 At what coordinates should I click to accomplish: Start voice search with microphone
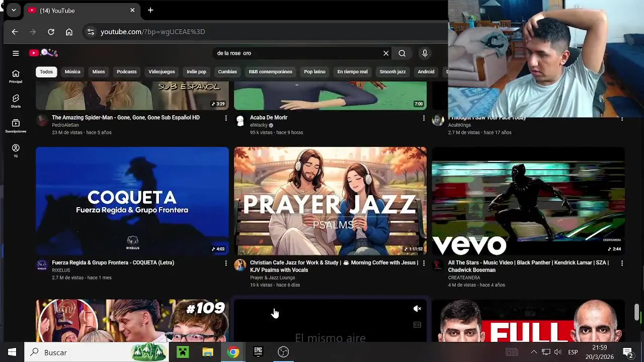[425, 53]
